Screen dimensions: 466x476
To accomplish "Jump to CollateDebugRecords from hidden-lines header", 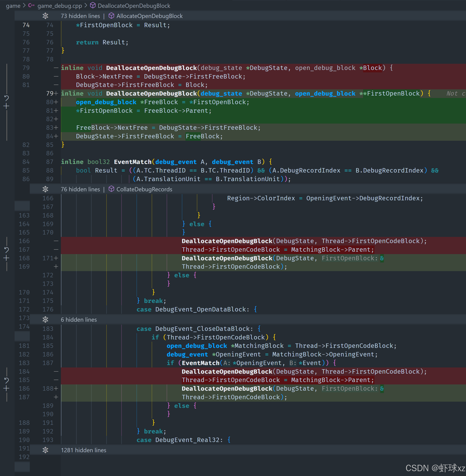I will click(144, 189).
